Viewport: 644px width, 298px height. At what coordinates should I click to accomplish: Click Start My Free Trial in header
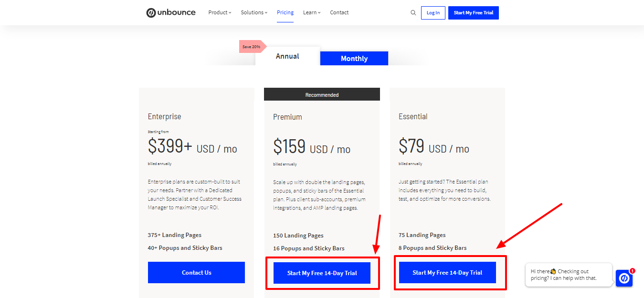point(473,13)
